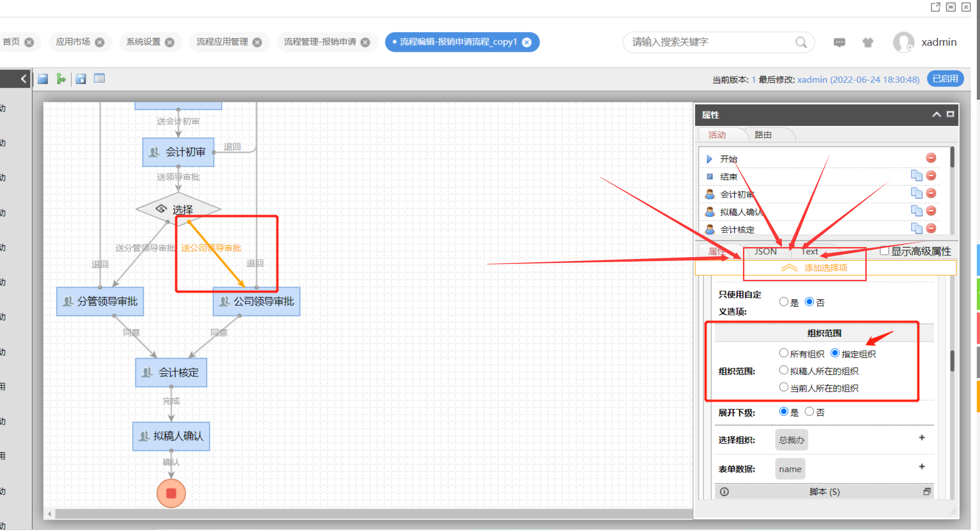Collapse the 属性 panel with chevron
Screen dimensions: 980x531
point(936,115)
